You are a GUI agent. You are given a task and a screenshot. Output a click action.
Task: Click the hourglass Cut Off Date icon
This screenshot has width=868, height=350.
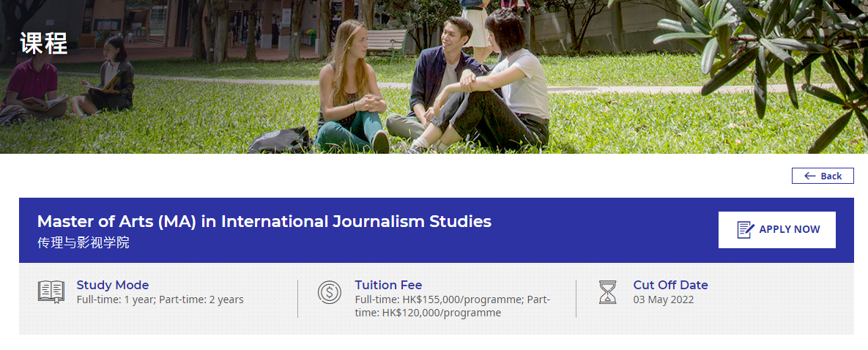[607, 292]
